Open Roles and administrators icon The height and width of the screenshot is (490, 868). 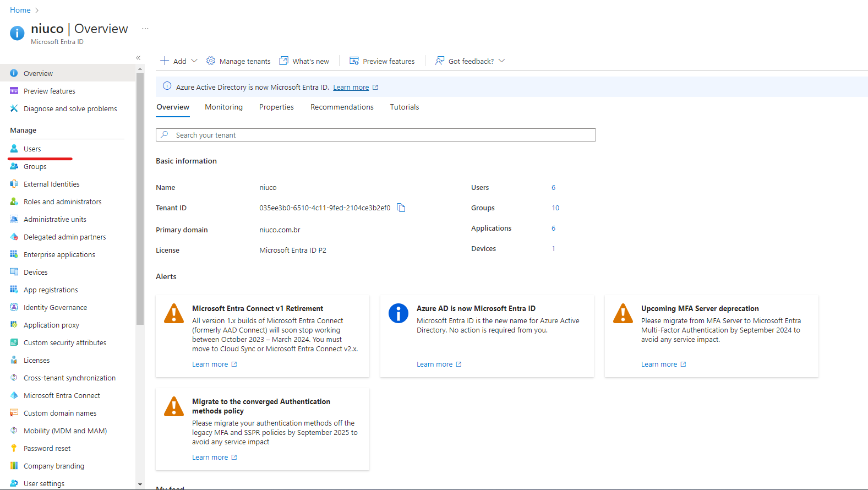pyautogui.click(x=14, y=202)
